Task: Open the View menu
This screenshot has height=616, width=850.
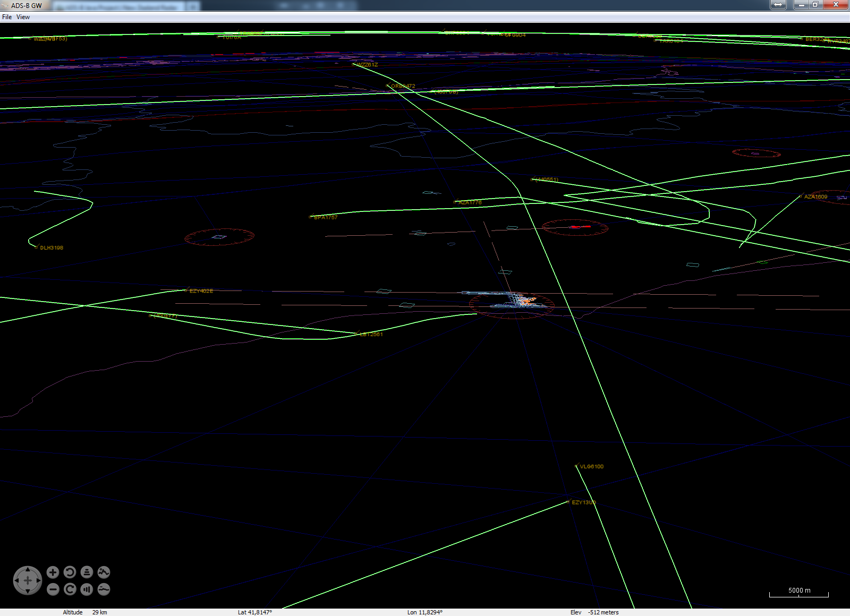Action: (x=23, y=17)
